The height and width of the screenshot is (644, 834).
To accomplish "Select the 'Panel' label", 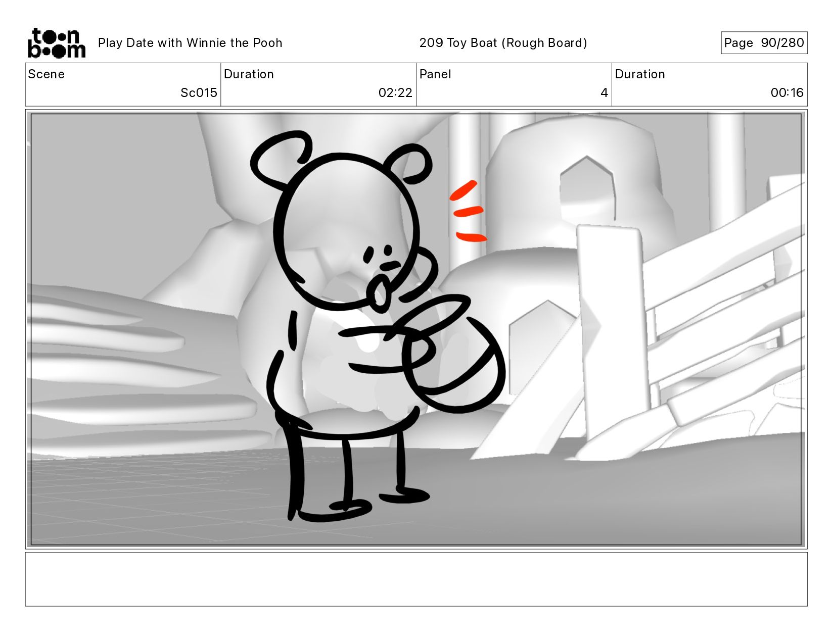I will [435, 74].
